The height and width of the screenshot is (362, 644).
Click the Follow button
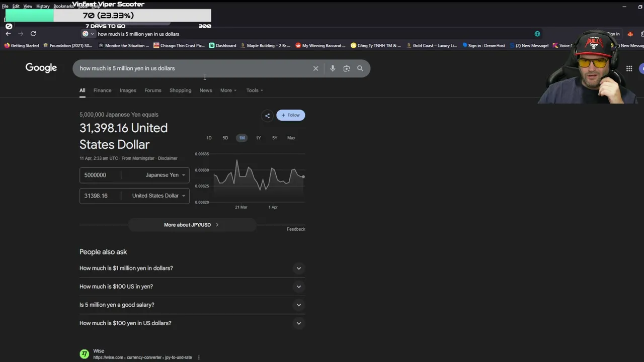click(291, 115)
